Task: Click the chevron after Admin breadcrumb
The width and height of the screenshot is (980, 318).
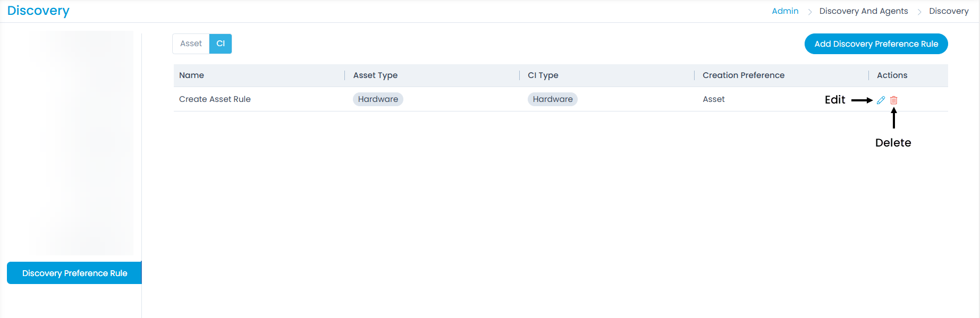Action: [809, 12]
